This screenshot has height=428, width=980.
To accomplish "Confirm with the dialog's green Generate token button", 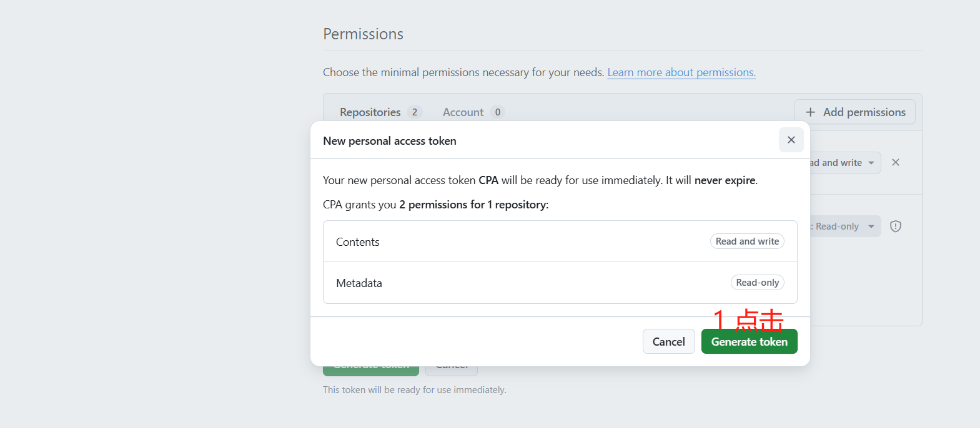I will (x=749, y=341).
